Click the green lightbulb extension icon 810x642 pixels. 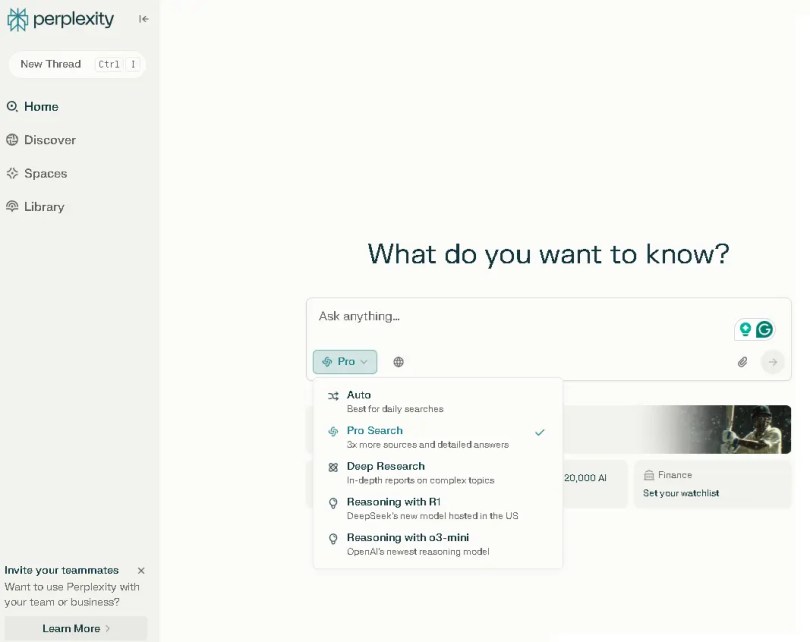(x=745, y=330)
